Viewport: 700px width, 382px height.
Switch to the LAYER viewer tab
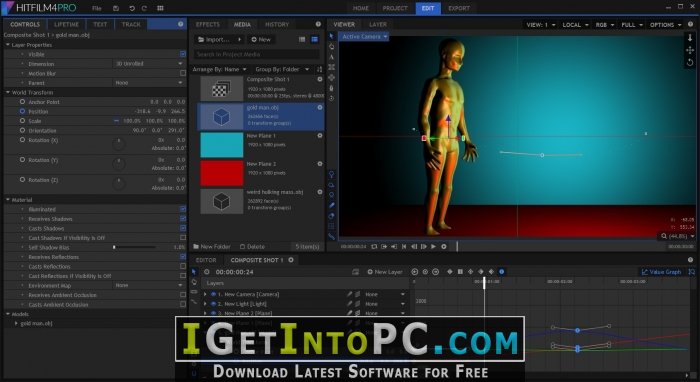tap(378, 24)
